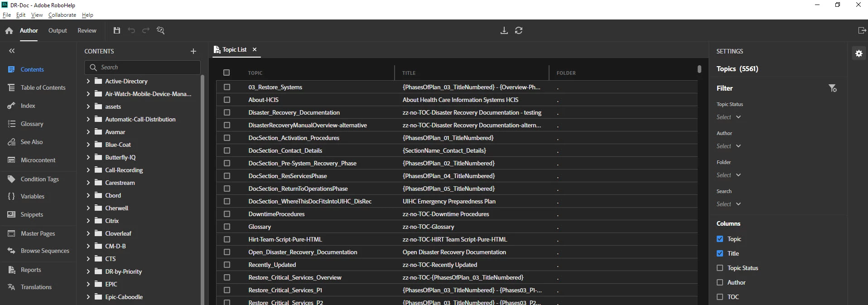Click the topic list vertical scrollbar
Viewport: 868px width, 305px height.
coord(699,69)
